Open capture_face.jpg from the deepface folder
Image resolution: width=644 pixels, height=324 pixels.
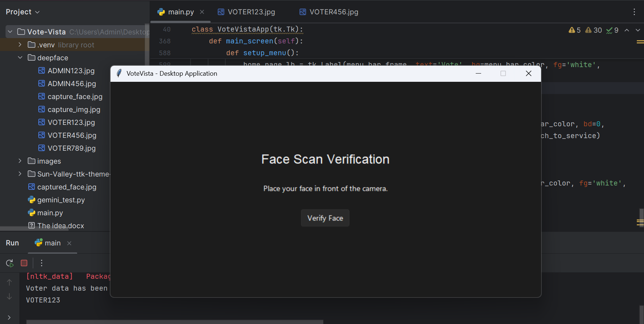pyautogui.click(x=75, y=97)
